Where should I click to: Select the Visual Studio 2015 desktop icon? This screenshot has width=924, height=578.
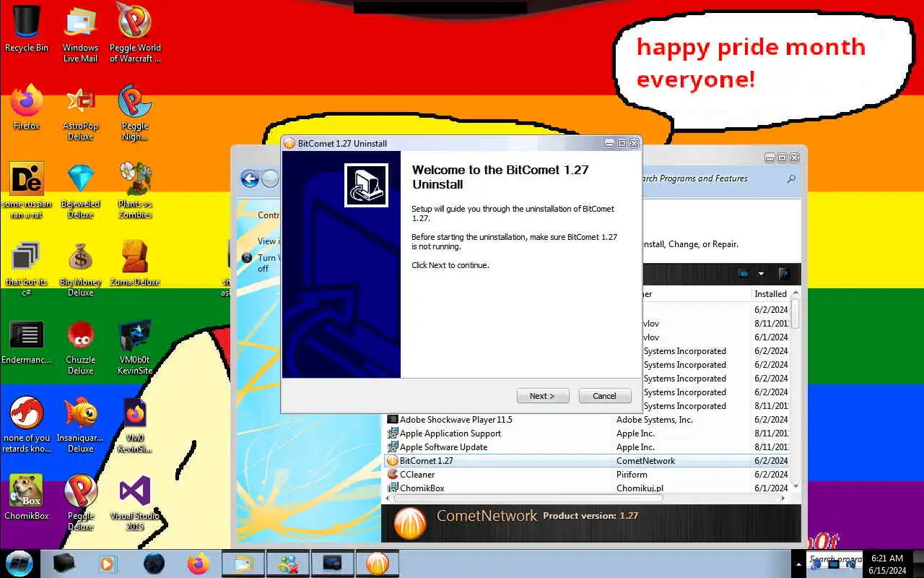[x=135, y=502]
